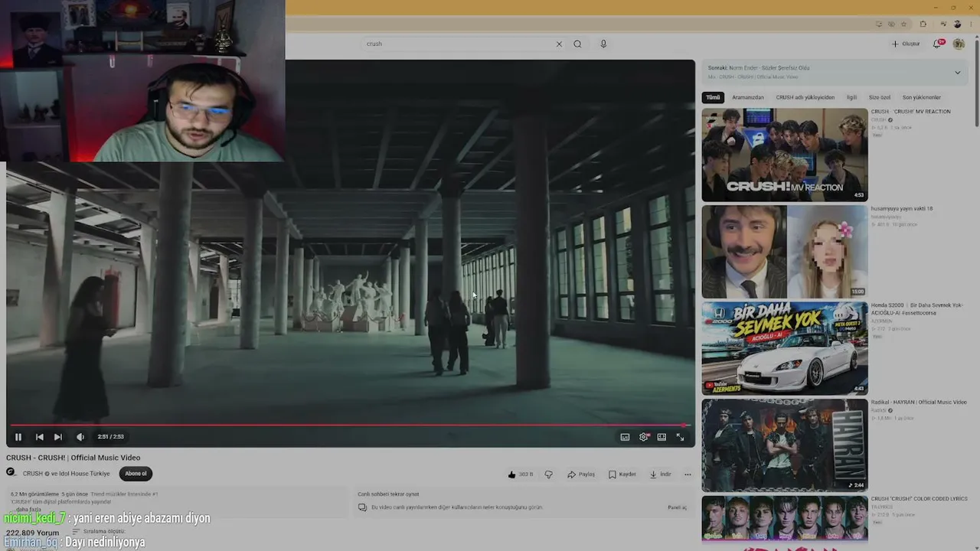Start voice search with the microphone
This screenshot has height=551, width=980.
coord(603,44)
